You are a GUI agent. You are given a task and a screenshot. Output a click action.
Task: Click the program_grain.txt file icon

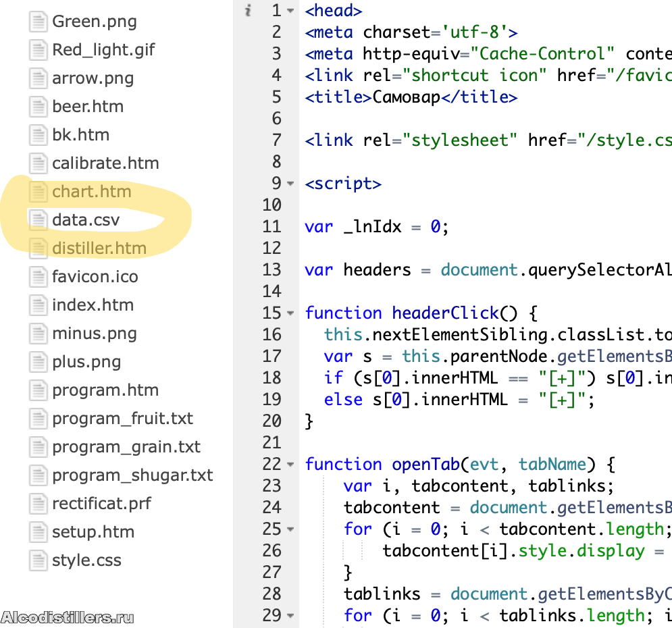38,447
